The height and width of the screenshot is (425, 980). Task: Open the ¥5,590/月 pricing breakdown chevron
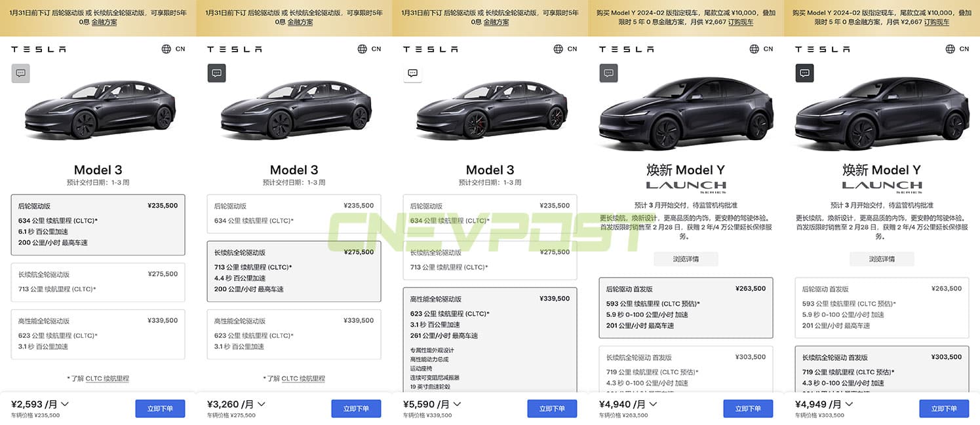pyautogui.click(x=457, y=403)
